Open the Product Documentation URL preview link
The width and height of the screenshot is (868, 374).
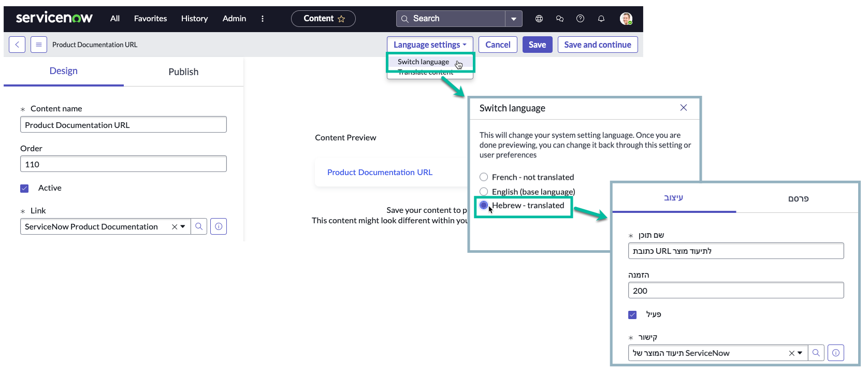pos(380,172)
